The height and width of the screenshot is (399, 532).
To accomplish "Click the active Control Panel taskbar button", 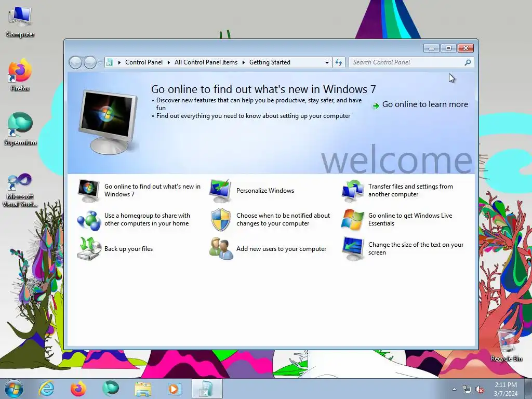I will [x=207, y=389].
